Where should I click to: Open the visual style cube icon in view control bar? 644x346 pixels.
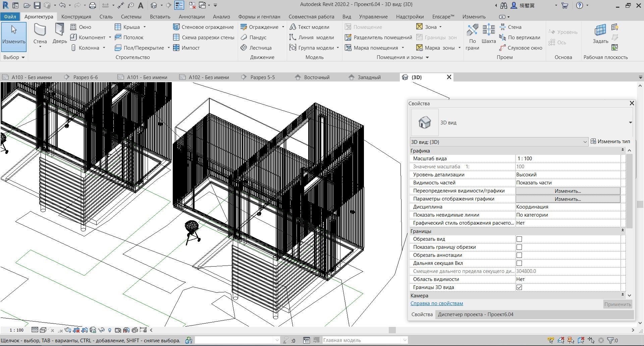(x=43, y=330)
